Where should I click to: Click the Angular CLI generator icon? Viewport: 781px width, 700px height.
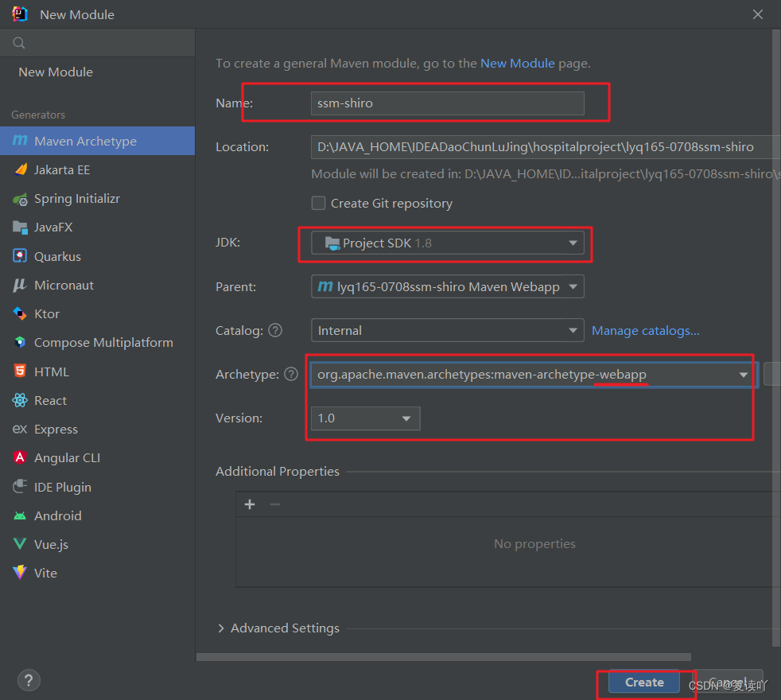coord(20,457)
